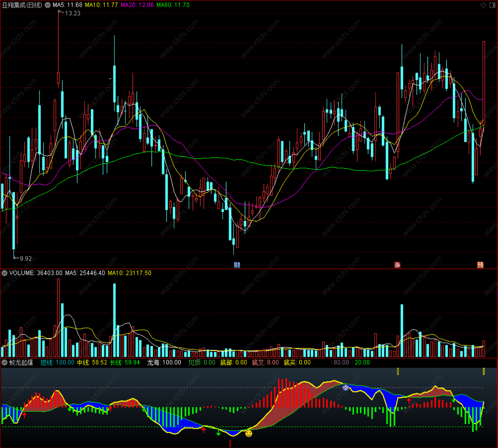The image size is (498, 448).
Task: Click the yellow bar marker at indicator's far right
Action: [x=484, y=372]
